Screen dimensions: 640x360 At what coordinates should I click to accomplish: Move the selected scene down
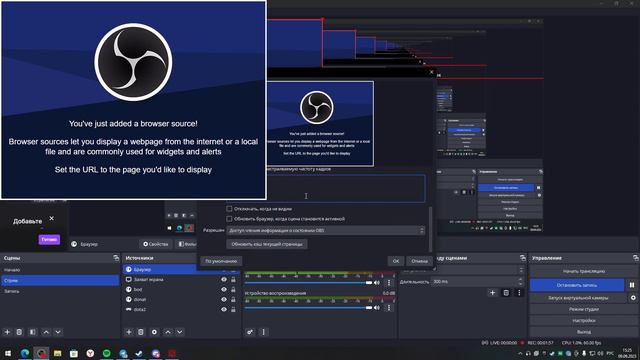(x=58, y=332)
